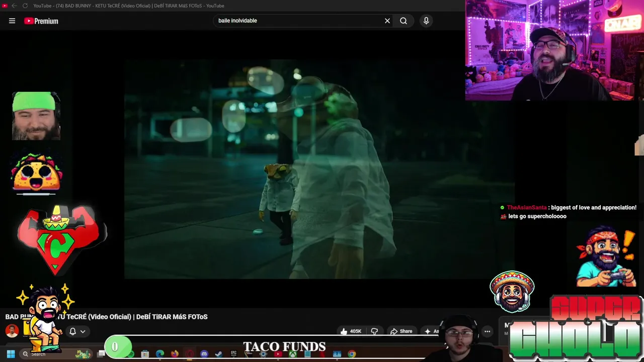Open Discord from the taskbar
The width and height of the screenshot is (644, 362).
[x=204, y=354]
